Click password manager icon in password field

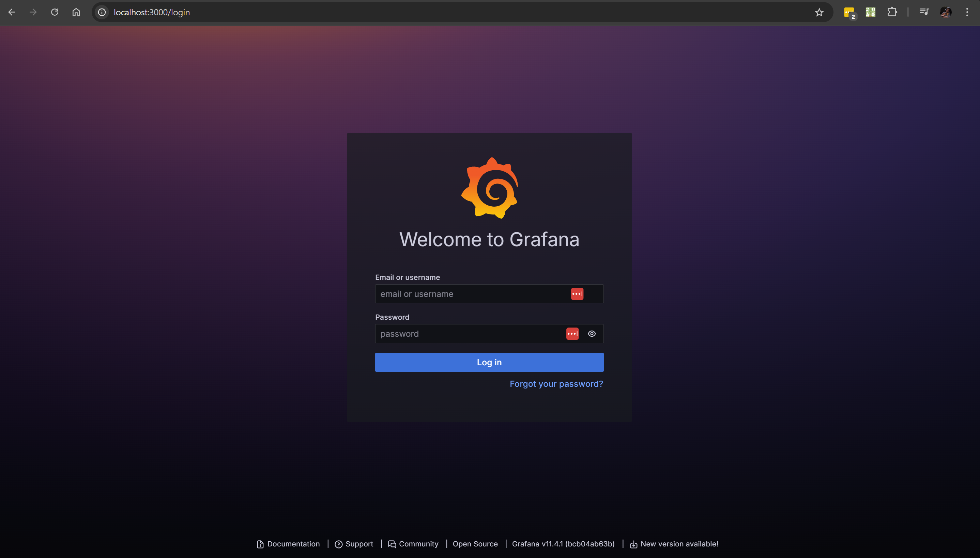pyautogui.click(x=573, y=334)
